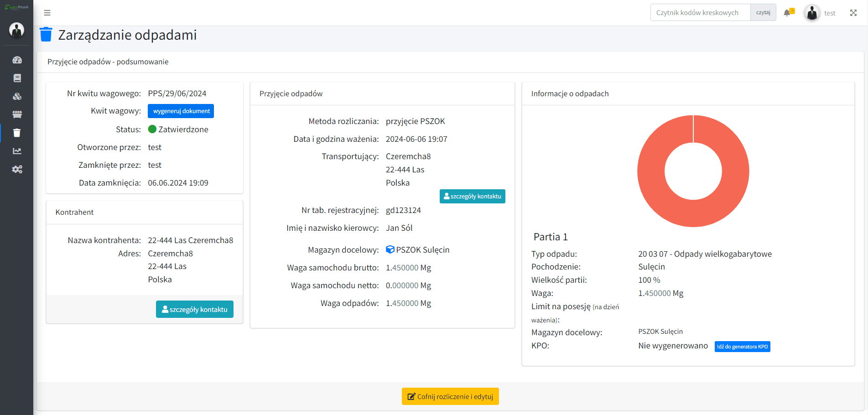Click the wygeneruj dokument button
This screenshot has width=868, height=415.
(x=181, y=111)
